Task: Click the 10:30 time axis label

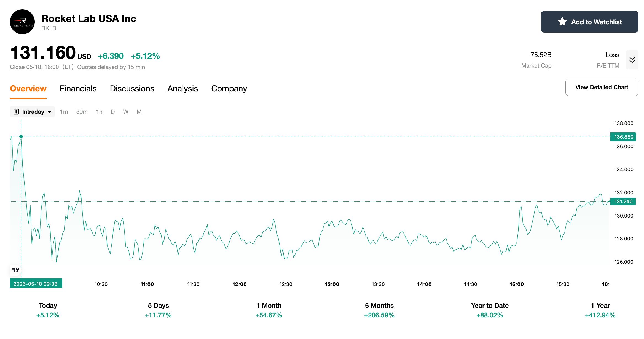Action: click(101, 284)
